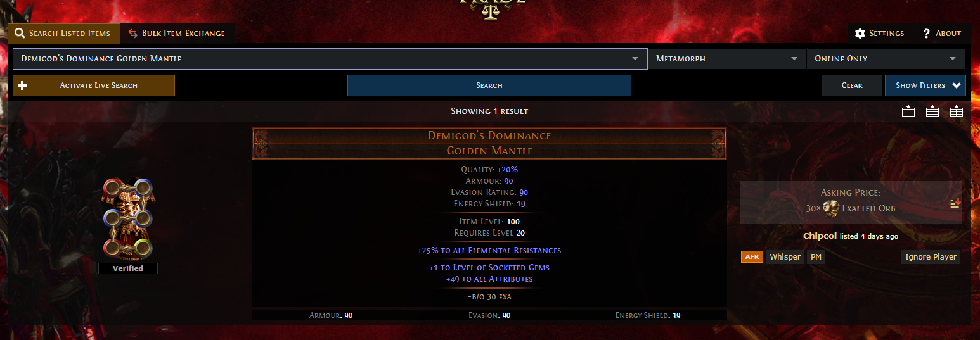Click the sort-by-price icon beside Exalted Orb
This screenshot has width=980, height=340.
[x=955, y=203]
